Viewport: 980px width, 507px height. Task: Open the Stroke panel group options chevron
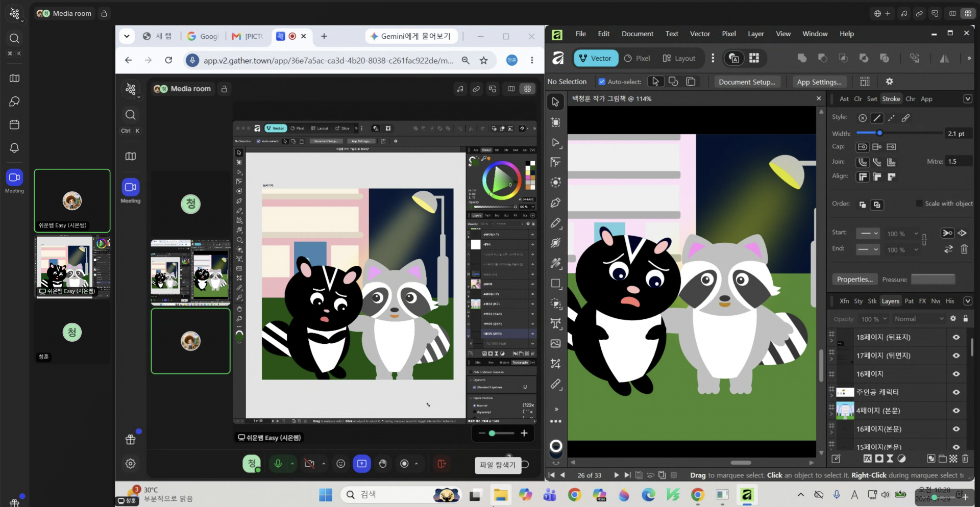click(967, 99)
